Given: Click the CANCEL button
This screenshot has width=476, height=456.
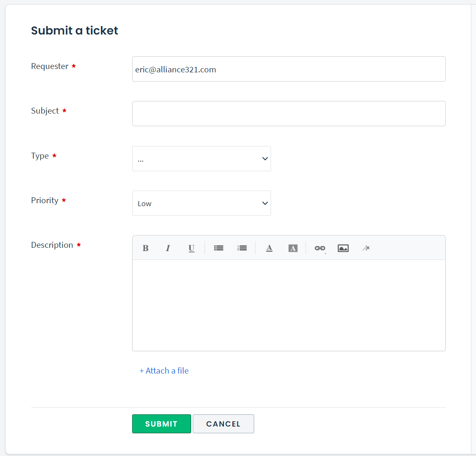Looking at the screenshot, I should [x=223, y=424].
